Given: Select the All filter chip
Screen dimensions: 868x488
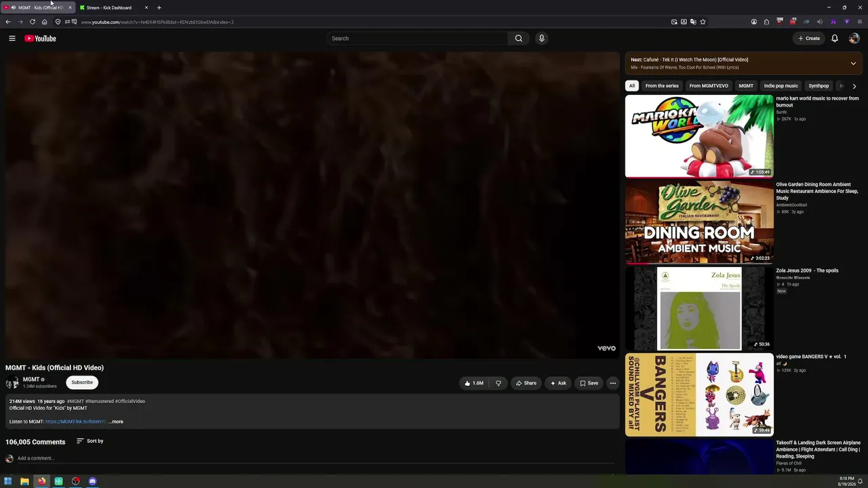Looking at the screenshot, I should (631, 86).
